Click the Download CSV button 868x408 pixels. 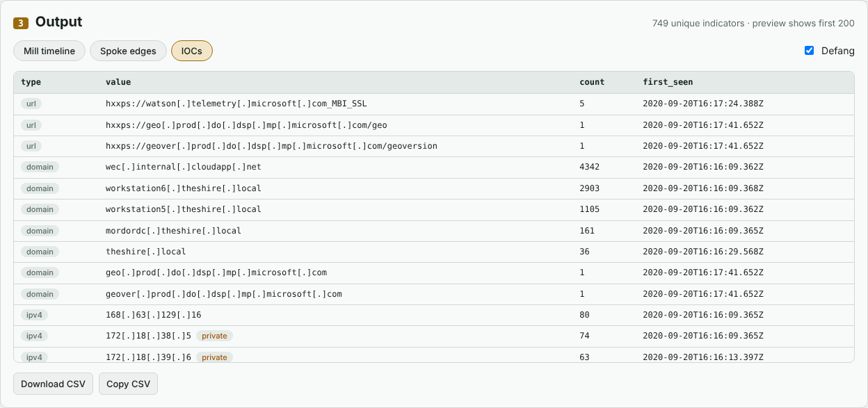click(x=53, y=384)
